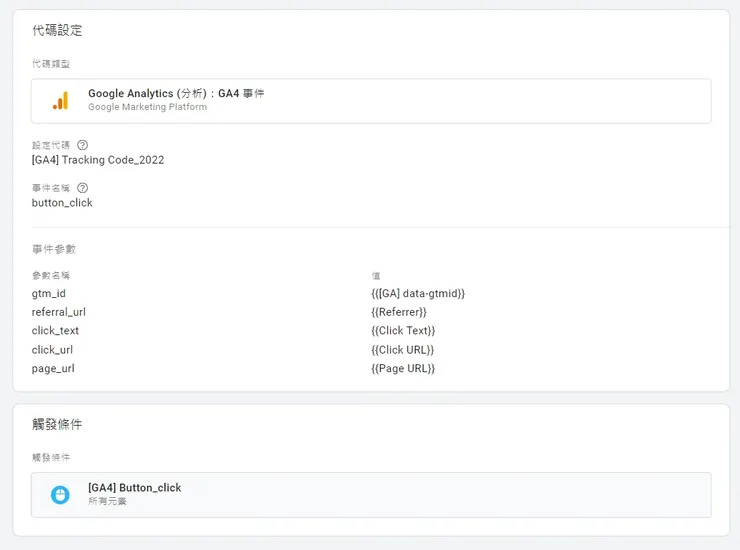Select the gtm_id parameter name
Screen dimensions: 740x550
coord(49,294)
